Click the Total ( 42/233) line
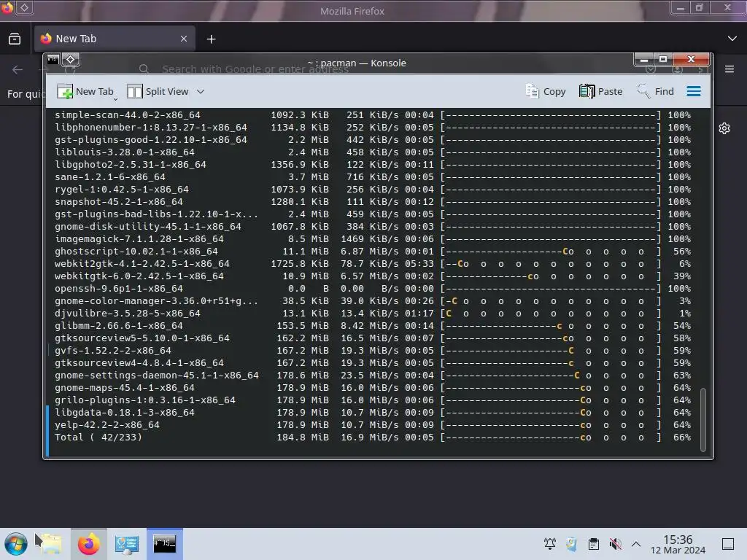This screenshot has width=747, height=560. (373, 437)
